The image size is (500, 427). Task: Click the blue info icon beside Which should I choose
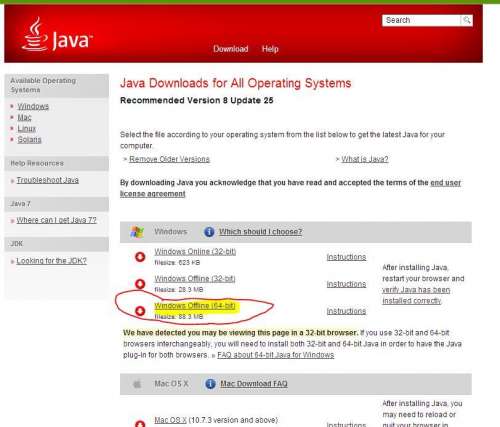[x=209, y=231]
